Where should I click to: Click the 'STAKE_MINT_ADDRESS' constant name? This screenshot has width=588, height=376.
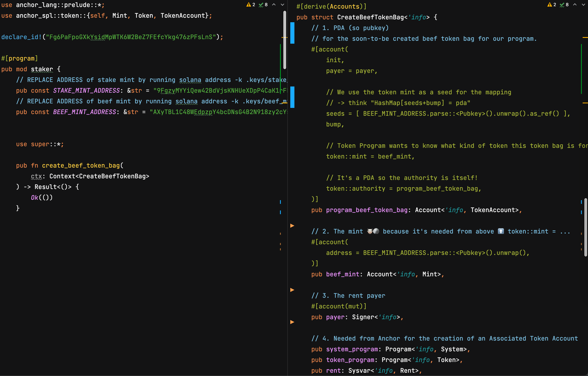[x=86, y=91]
